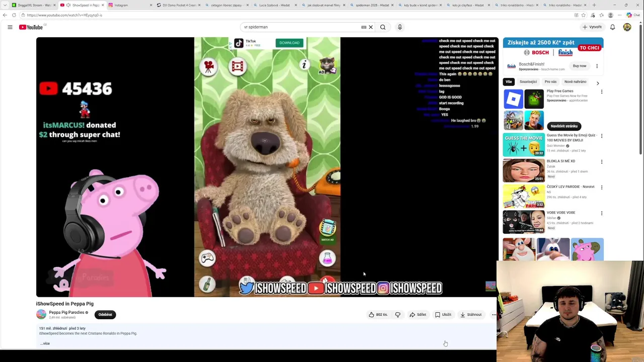Run search using the magnifier button
The image size is (644, 362).
point(383,27)
